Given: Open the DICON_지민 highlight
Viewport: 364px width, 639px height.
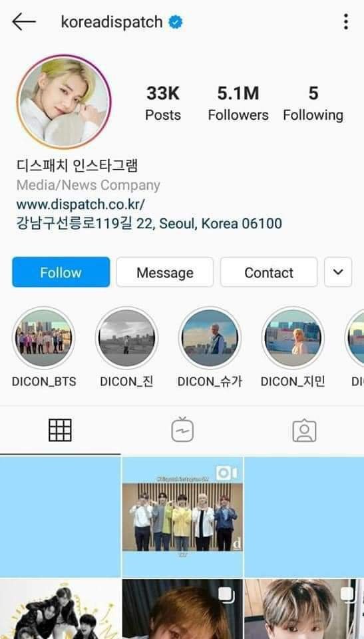Looking at the screenshot, I should tap(293, 338).
